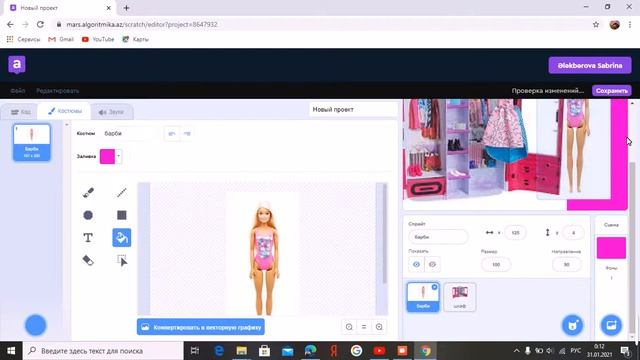640x360 pixels.
Task: Click the redo arrow in costume editor
Action: click(187, 133)
